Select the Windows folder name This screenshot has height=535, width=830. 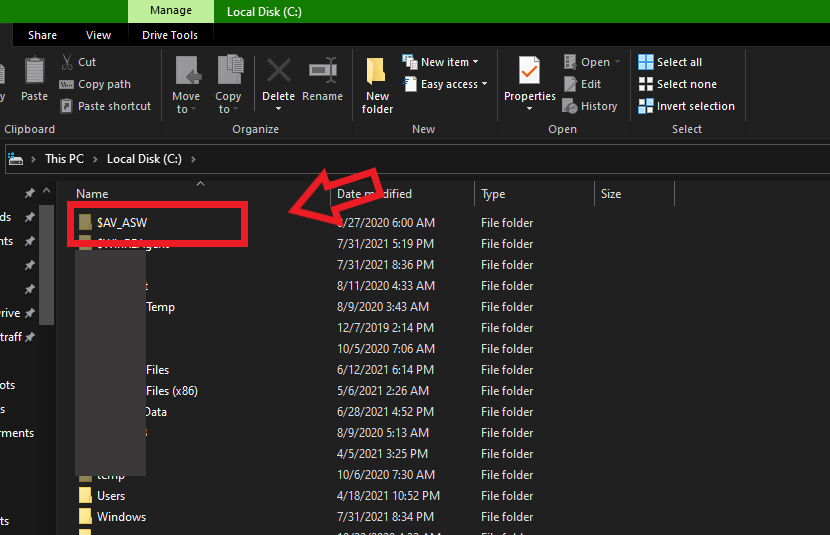[121, 516]
